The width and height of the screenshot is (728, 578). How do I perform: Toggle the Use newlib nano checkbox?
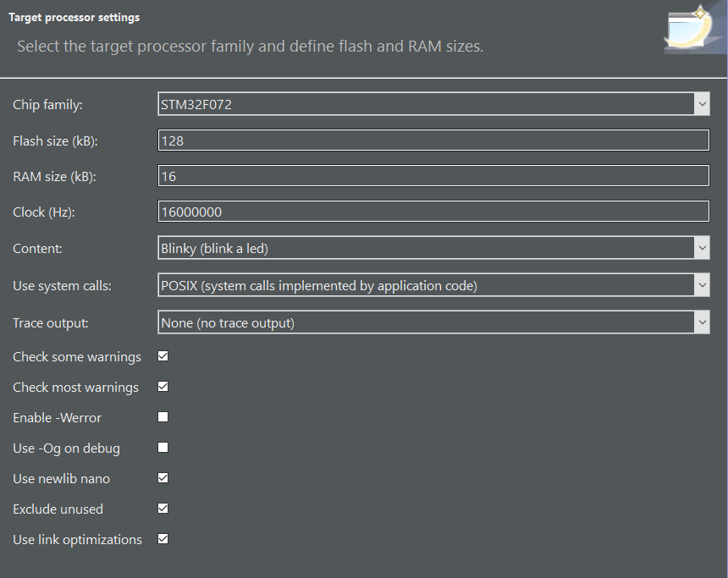[x=163, y=478]
